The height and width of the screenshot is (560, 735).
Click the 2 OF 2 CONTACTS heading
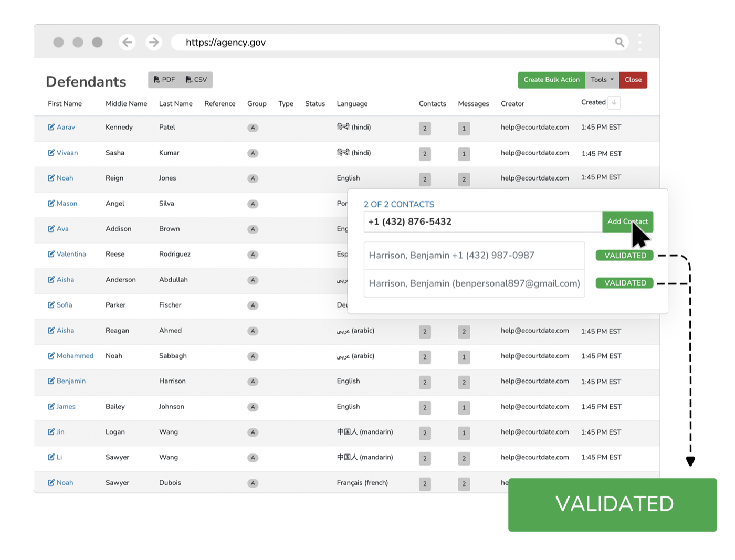coord(399,204)
